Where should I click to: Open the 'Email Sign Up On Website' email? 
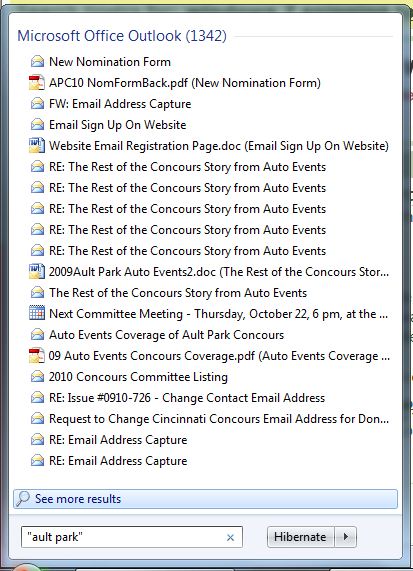(118, 125)
